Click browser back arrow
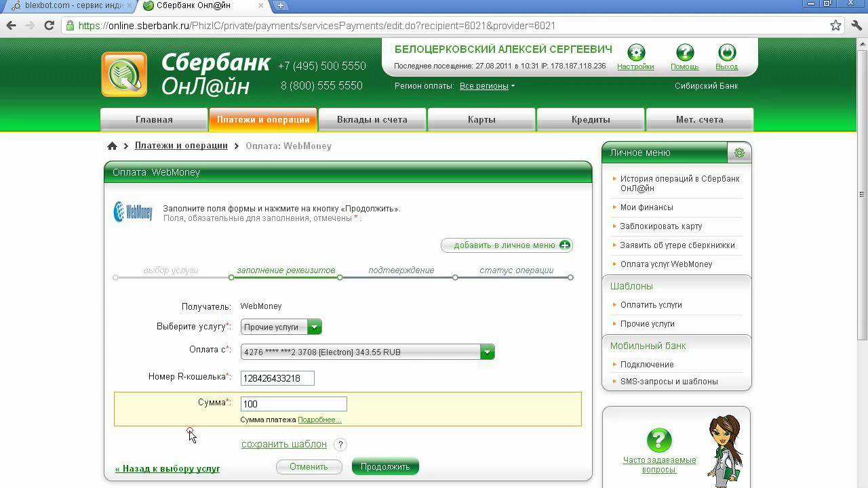Image resolution: width=868 pixels, height=488 pixels. [x=11, y=26]
